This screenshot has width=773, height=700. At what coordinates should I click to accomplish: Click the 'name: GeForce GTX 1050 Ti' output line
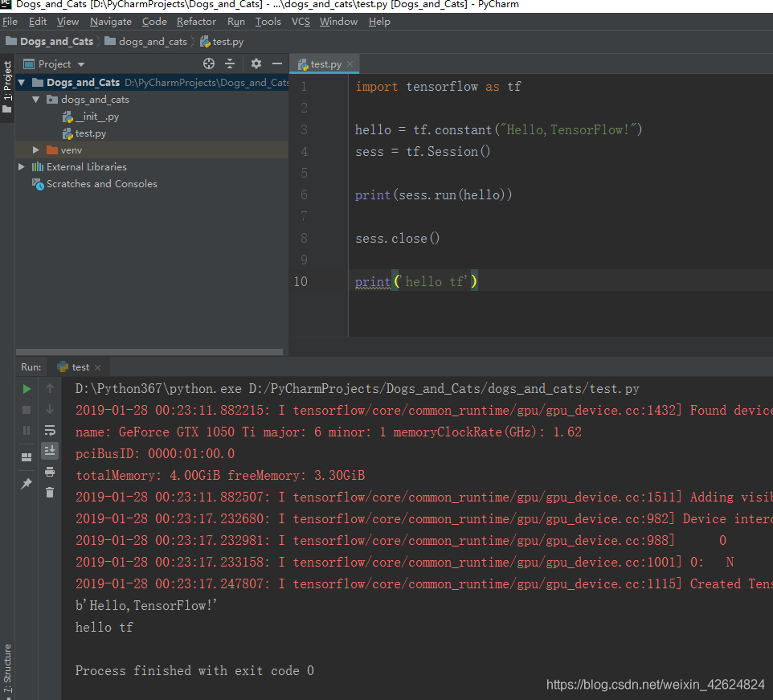tap(329, 432)
